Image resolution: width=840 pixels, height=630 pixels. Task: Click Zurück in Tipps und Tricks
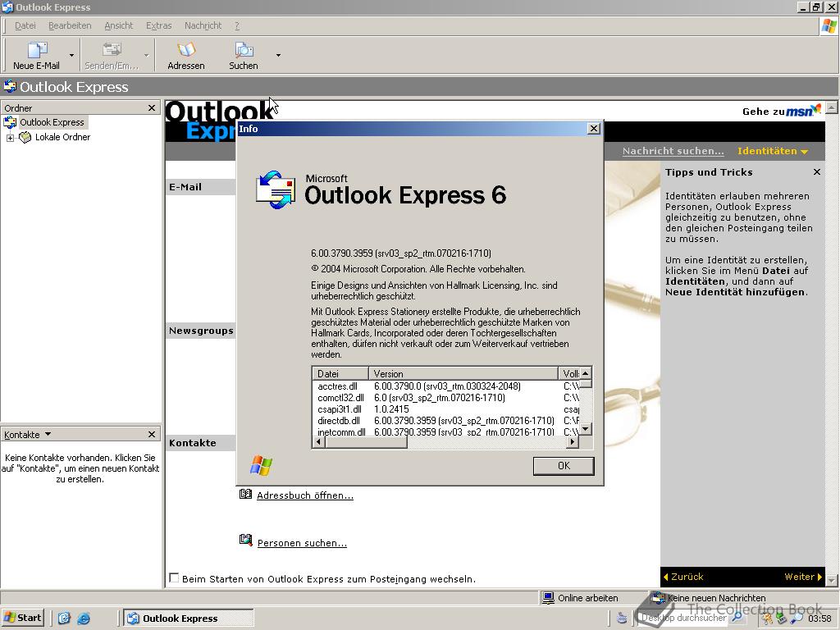683,577
